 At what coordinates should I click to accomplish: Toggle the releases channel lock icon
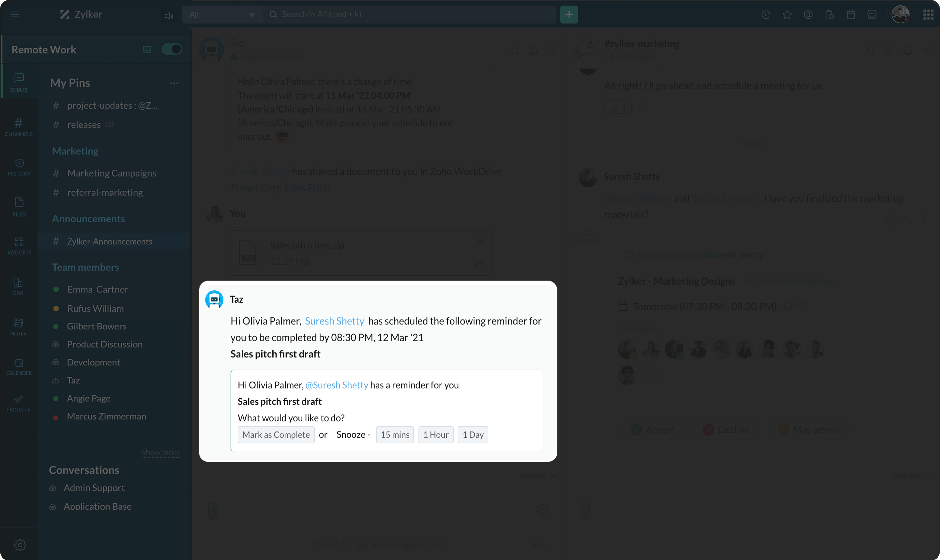[x=110, y=125]
